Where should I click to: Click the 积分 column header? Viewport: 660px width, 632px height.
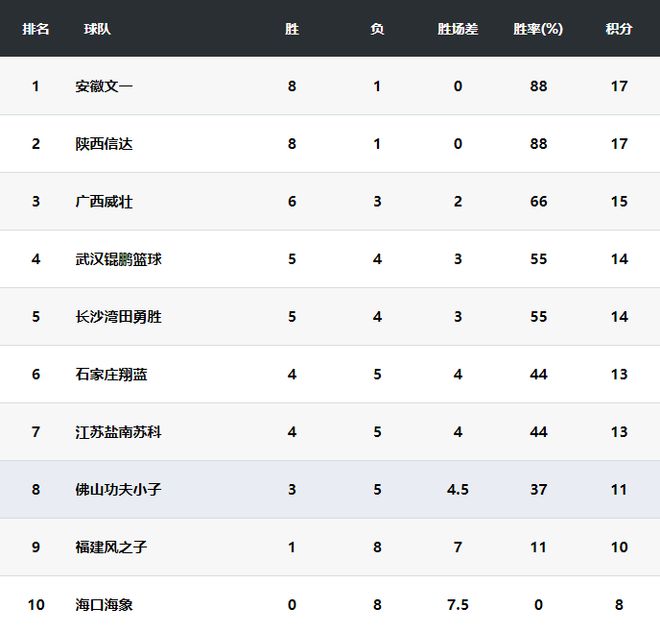pos(619,29)
